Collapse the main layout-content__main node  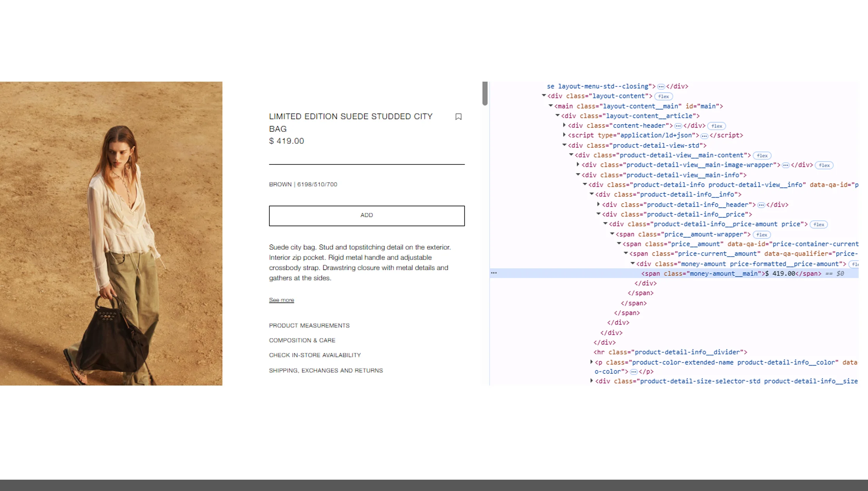pos(551,106)
